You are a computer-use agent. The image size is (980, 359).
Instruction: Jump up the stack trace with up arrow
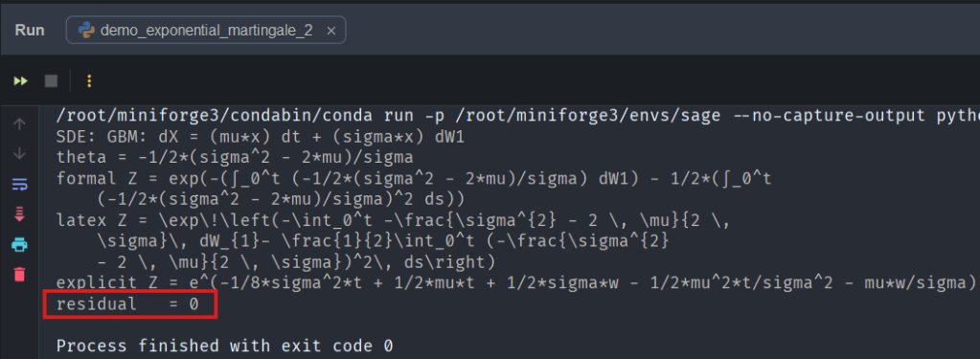pos(19,124)
